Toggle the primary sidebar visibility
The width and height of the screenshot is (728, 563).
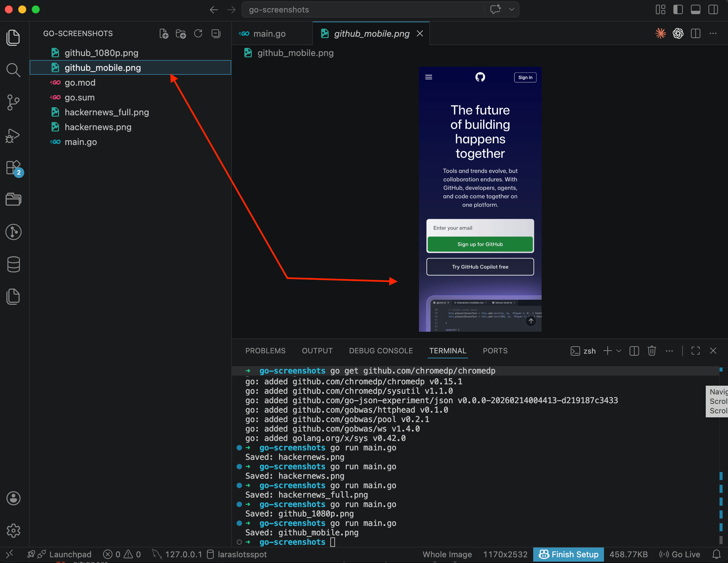click(x=678, y=9)
